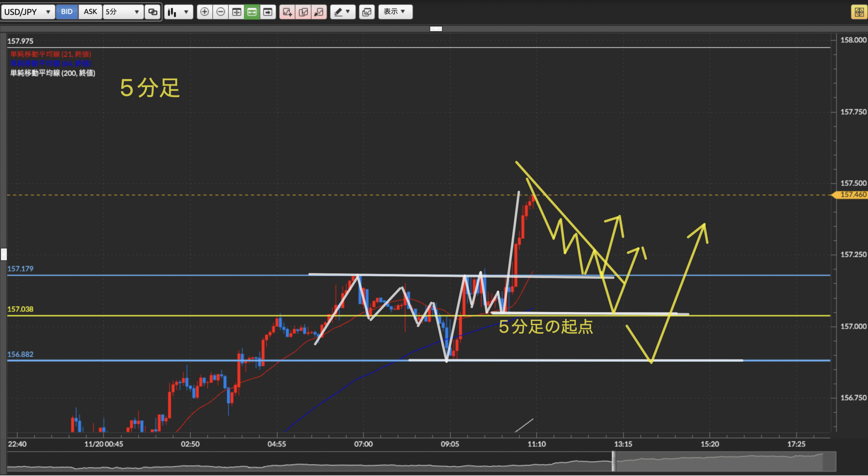The width and height of the screenshot is (868, 476).
Task: Click the copy chart settings icon
Action: click(x=303, y=12)
